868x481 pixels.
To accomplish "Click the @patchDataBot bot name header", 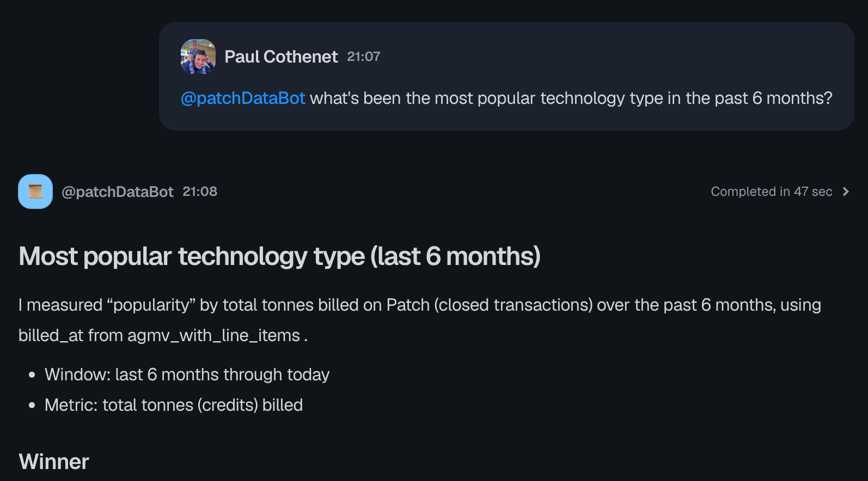I will click(117, 192).
